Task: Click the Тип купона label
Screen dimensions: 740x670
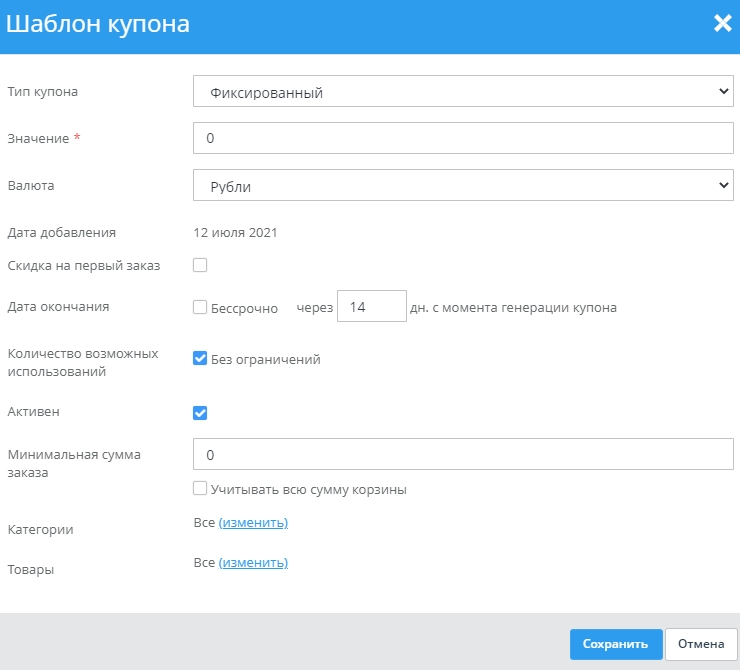Action: tap(42, 92)
